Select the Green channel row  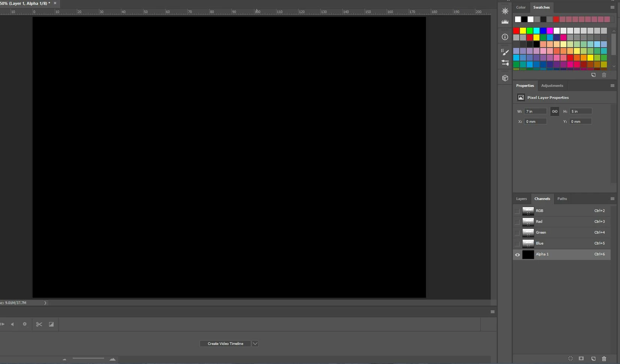coord(562,233)
